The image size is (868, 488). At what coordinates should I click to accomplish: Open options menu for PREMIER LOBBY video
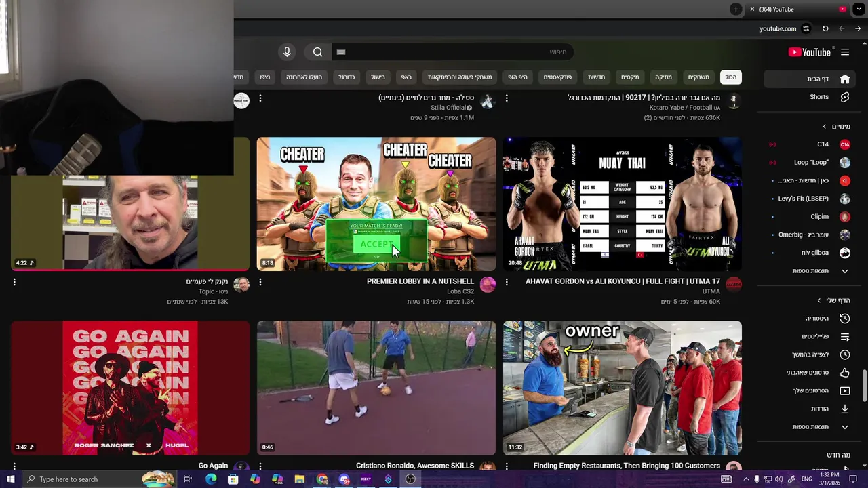pyautogui.click(x=260, y=282)
